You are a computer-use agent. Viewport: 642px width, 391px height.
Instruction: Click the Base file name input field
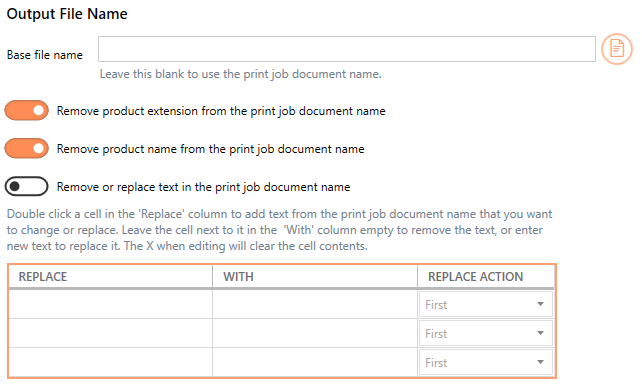346,49
